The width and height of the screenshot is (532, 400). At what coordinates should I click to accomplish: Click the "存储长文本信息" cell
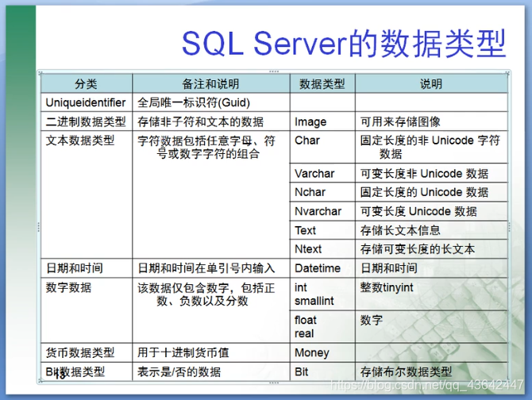pos(432,230)
